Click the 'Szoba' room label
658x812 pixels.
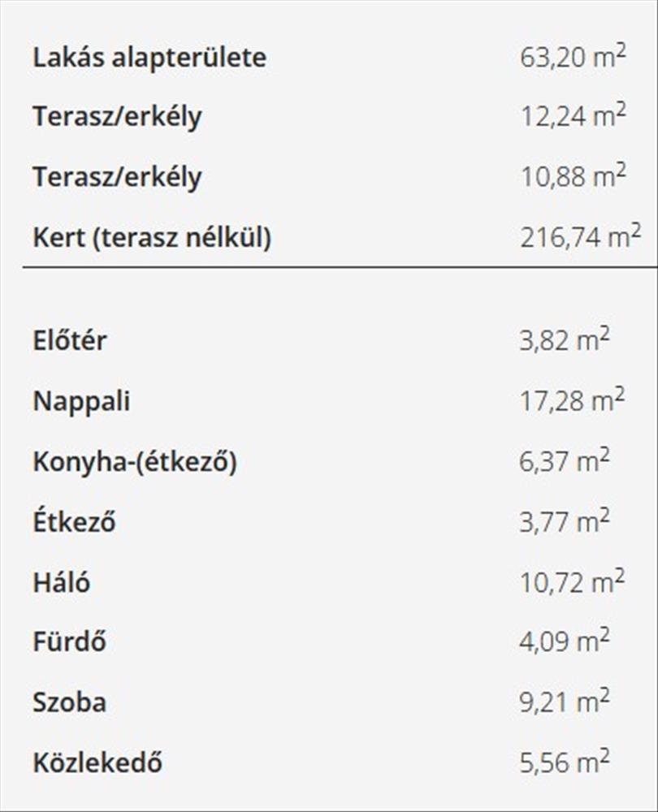pos(70,702)
